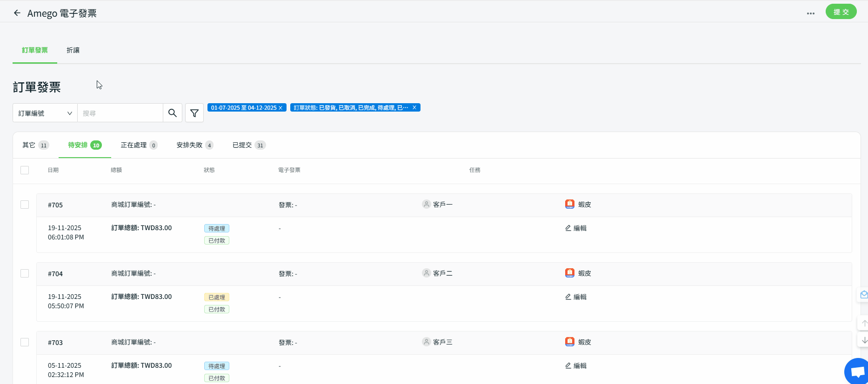
Task: Click the magnifier search icon
Action: click(173, 113)
